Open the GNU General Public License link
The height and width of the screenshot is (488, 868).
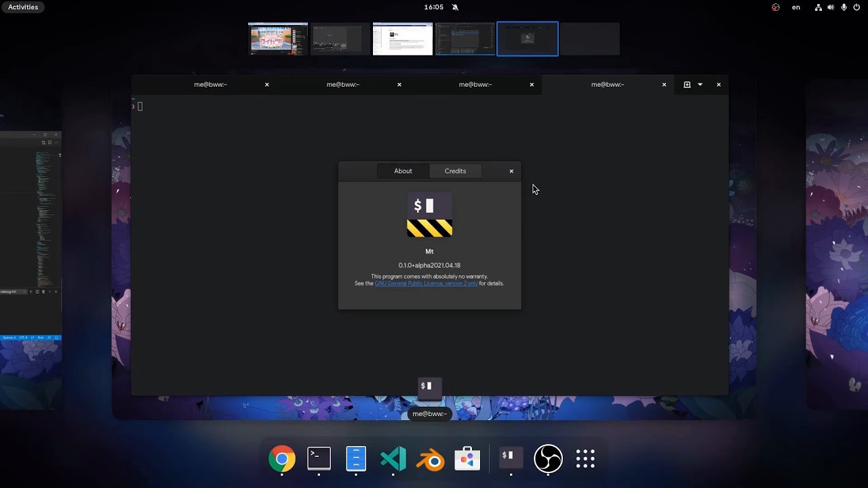click(x=426, y=283)
